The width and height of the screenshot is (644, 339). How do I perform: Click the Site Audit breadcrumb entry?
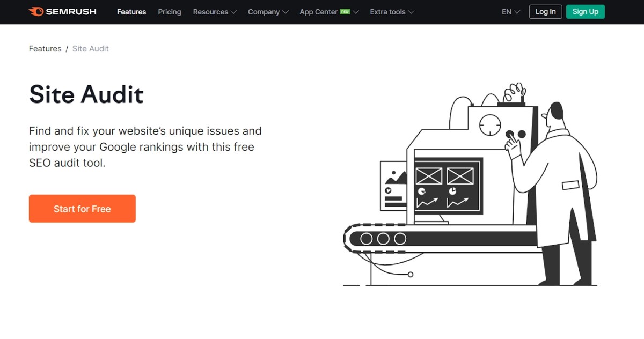click(x=90, y=48)
